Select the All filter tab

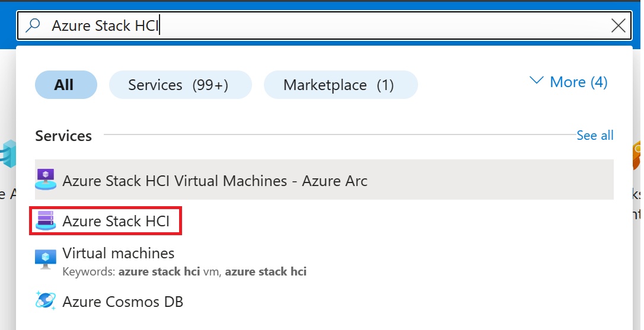coord(66,85)
